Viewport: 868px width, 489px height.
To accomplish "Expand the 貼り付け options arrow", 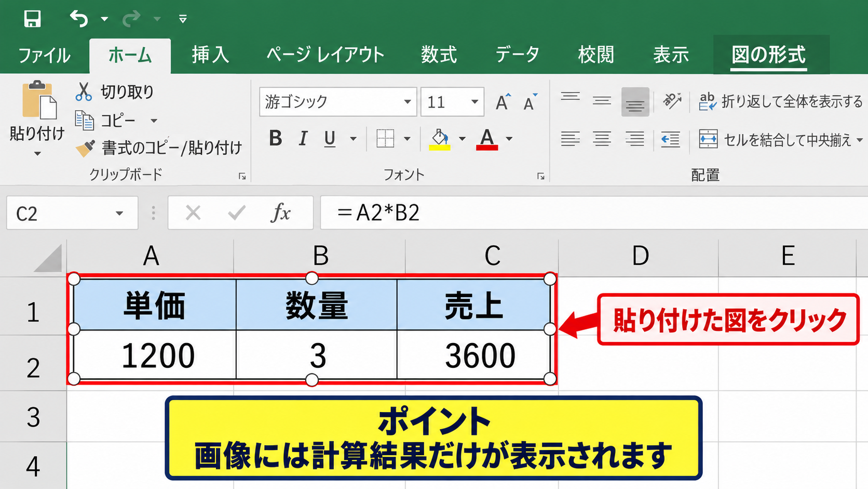I will tap(37, 154).
